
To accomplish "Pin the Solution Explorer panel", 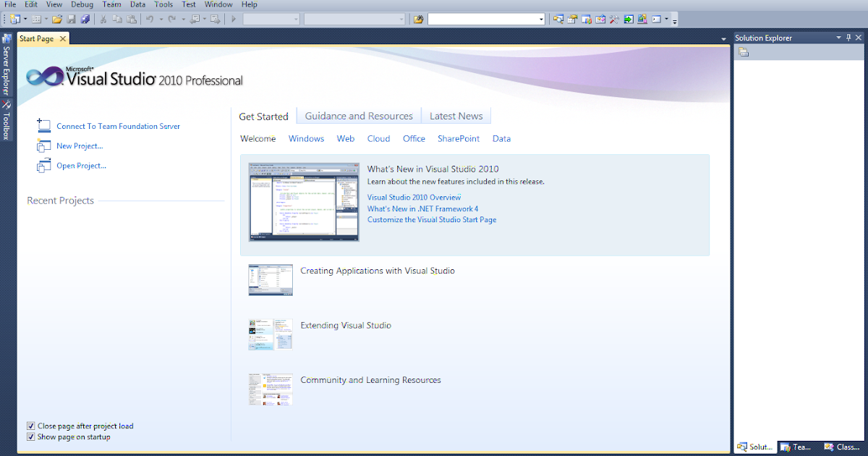I will 848,38.
